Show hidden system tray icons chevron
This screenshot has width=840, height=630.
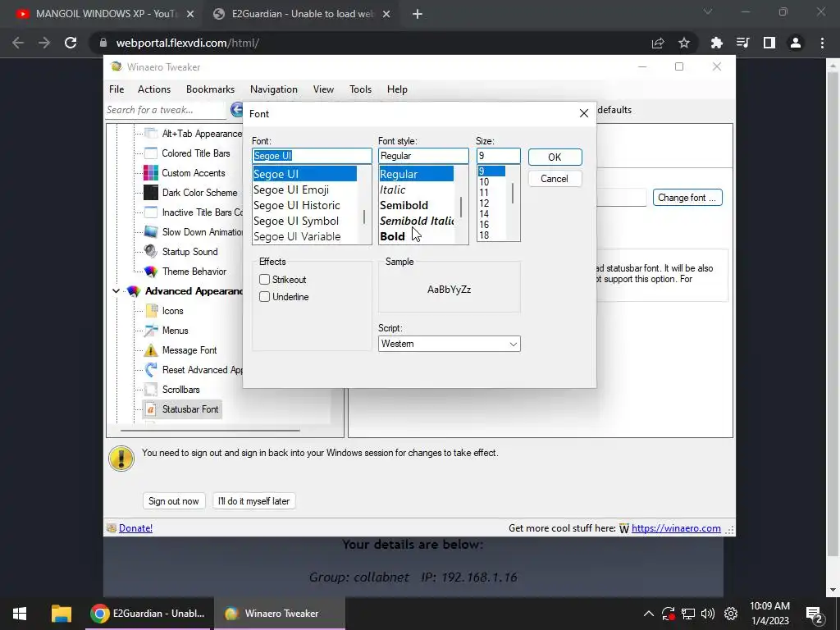tap(648, 614)
